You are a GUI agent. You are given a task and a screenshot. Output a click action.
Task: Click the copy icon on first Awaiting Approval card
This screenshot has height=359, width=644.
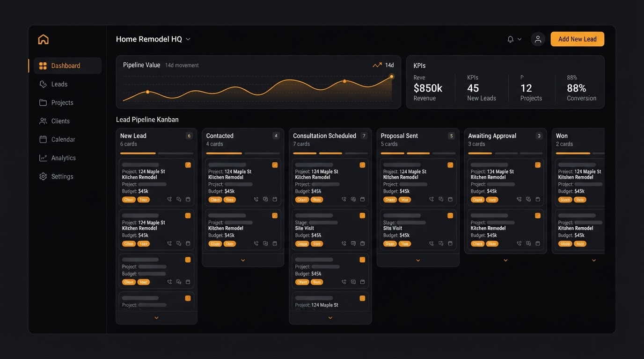pos(528,199)
